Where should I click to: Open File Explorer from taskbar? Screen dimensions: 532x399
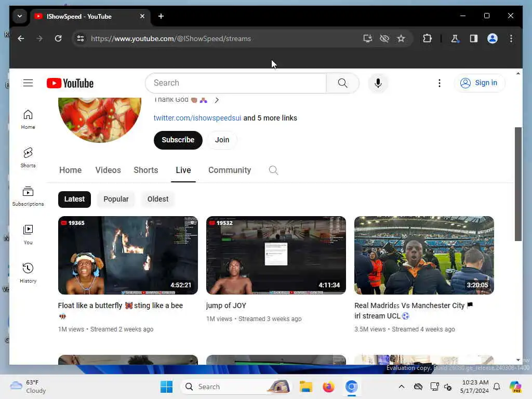(x=305, y=387)
